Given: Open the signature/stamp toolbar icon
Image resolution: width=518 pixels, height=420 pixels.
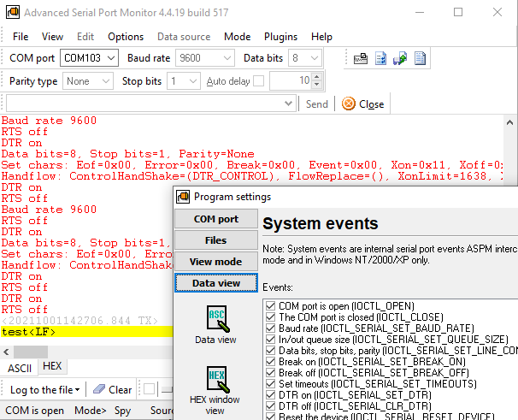Looking at the screenshot, I should click(x=361, y=58).
